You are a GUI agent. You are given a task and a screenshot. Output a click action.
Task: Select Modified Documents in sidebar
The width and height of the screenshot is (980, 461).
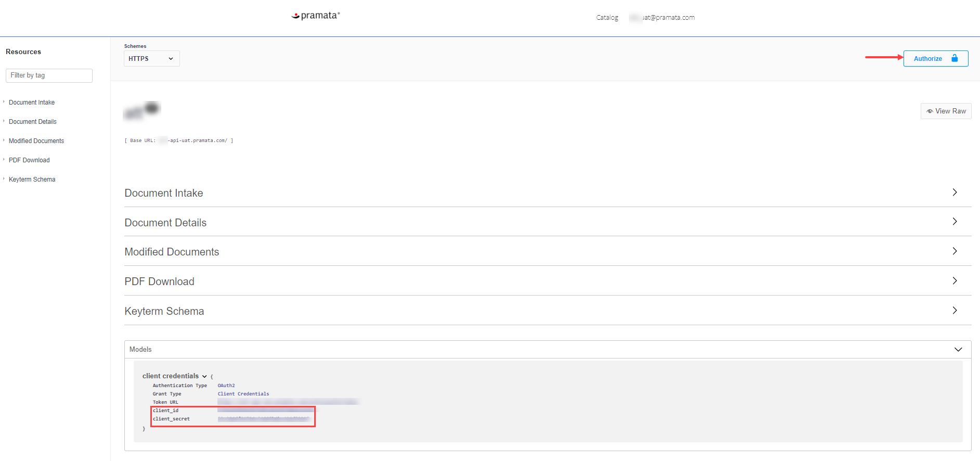click(x=36, y=141)
